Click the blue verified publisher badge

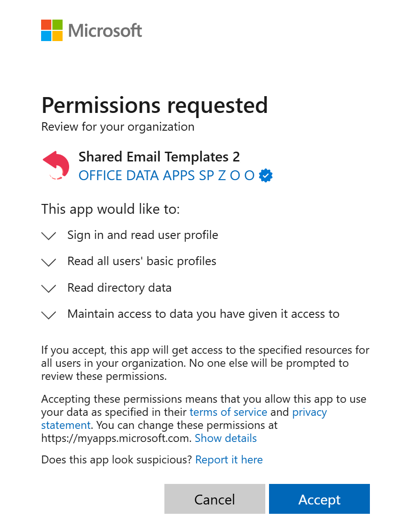click(266, 175)
